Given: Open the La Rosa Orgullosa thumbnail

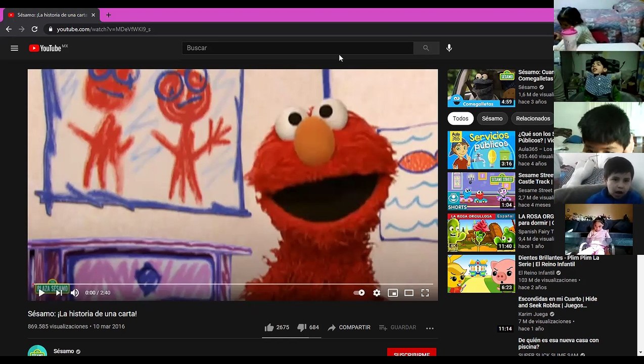Looking at the screenshot, I should click(481, 233).
